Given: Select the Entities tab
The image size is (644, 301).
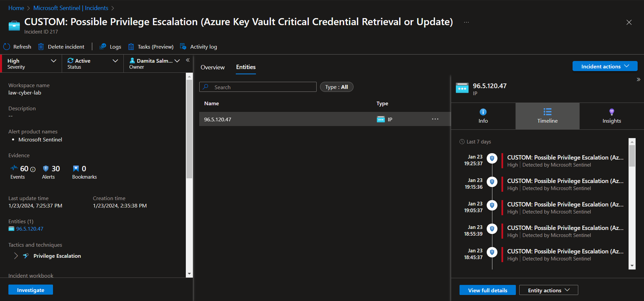Looking at the screenshot, I should point(246,67).
